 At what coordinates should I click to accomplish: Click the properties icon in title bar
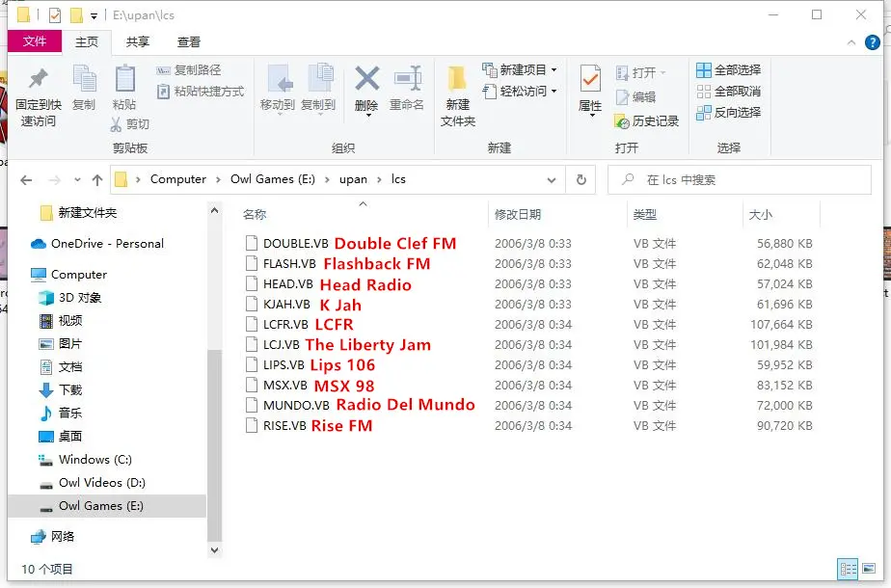point(55,15)
